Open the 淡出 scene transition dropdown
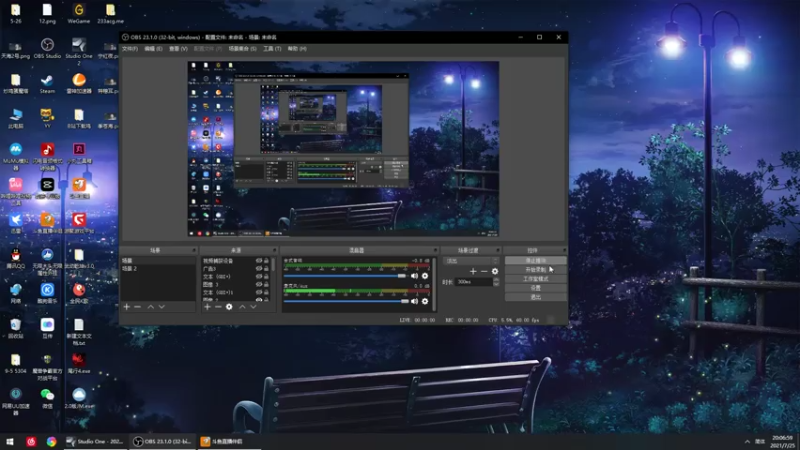The image size is (800, 450). pyautogui.click(x=472, y=261)
